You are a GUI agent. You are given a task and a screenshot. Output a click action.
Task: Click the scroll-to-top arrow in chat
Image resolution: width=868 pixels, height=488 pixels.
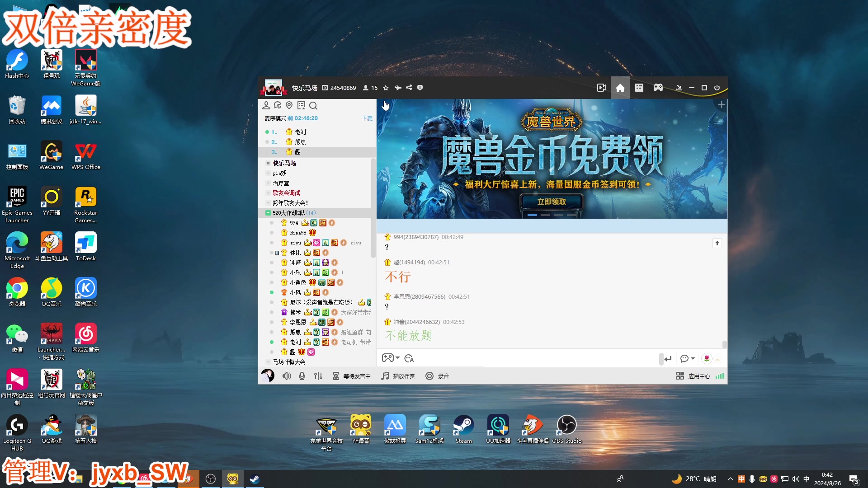(x=717, y=243)
